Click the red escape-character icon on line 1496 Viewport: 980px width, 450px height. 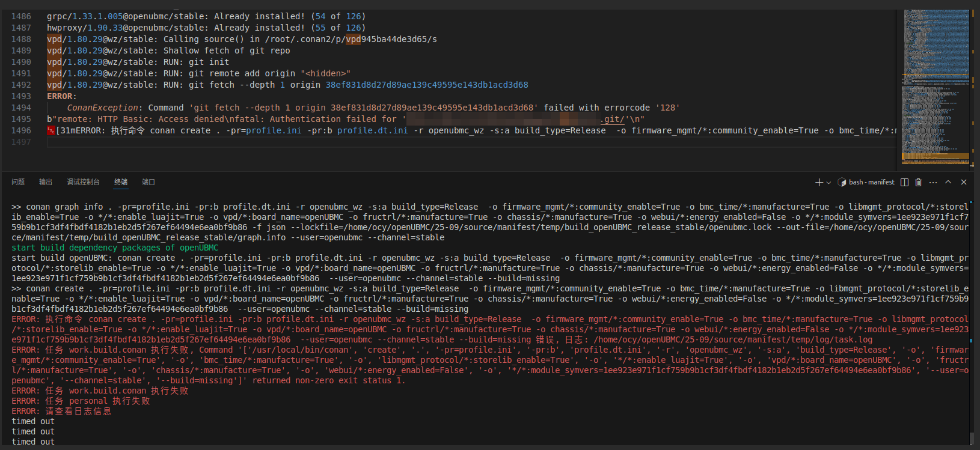point(51,130)
